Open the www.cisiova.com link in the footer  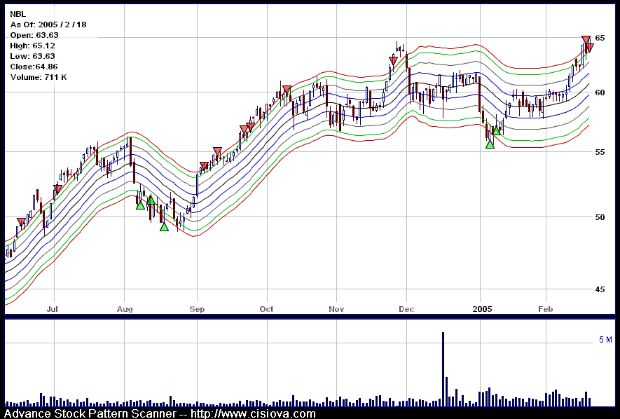pos(253,414)
